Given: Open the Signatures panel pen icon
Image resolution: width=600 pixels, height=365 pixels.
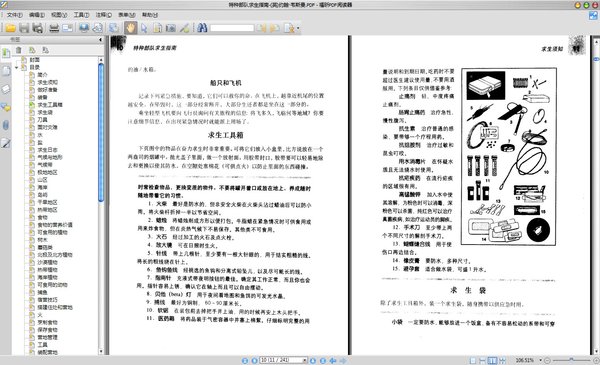Looking at the screenshot, I should coord(6,143).
